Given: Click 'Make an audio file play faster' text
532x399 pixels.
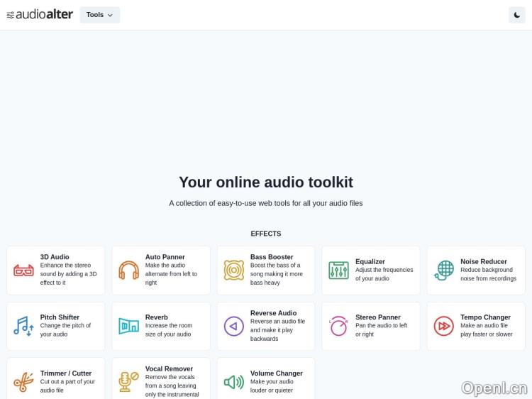Looking at the screenshot, I should click(x=487, y=329).
